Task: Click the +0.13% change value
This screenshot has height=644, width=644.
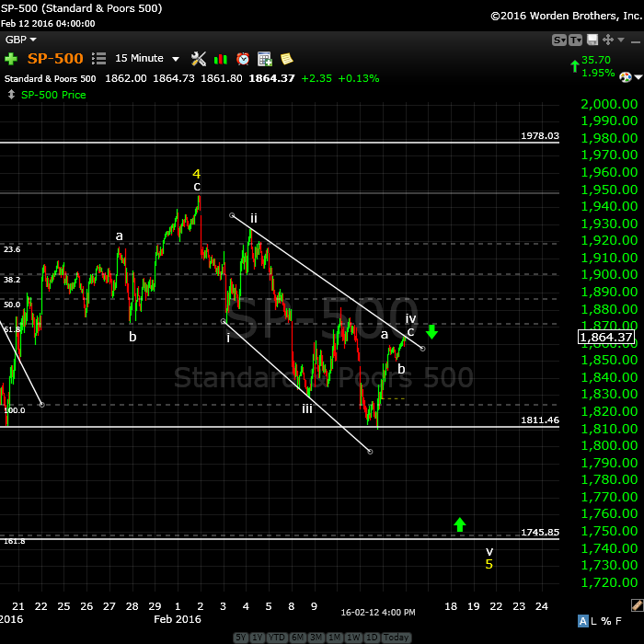Action: (x=359, y=78)
